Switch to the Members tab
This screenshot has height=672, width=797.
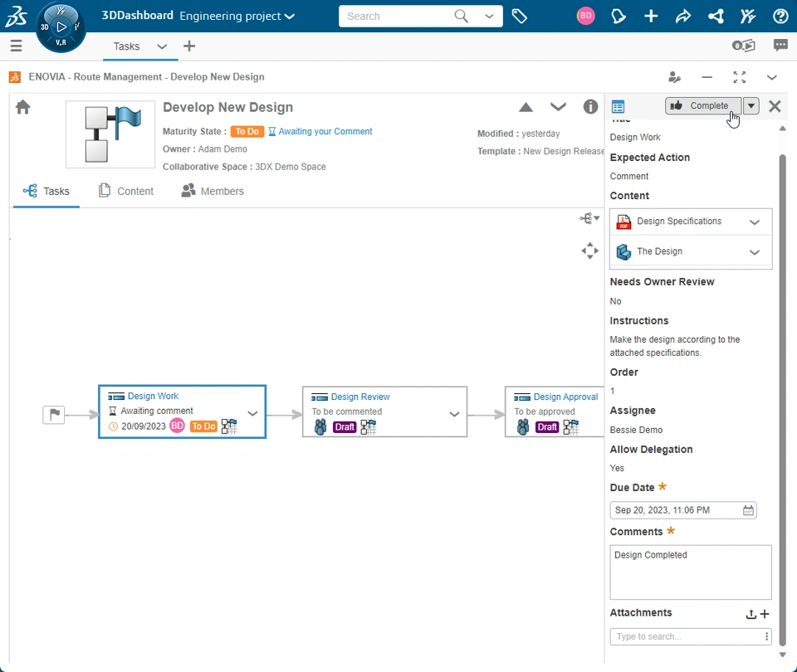point(213,191)
